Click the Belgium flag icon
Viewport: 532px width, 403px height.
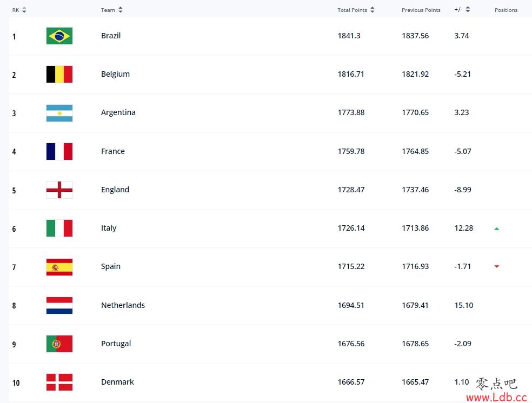pyautogui.click(x=59, y=74)
